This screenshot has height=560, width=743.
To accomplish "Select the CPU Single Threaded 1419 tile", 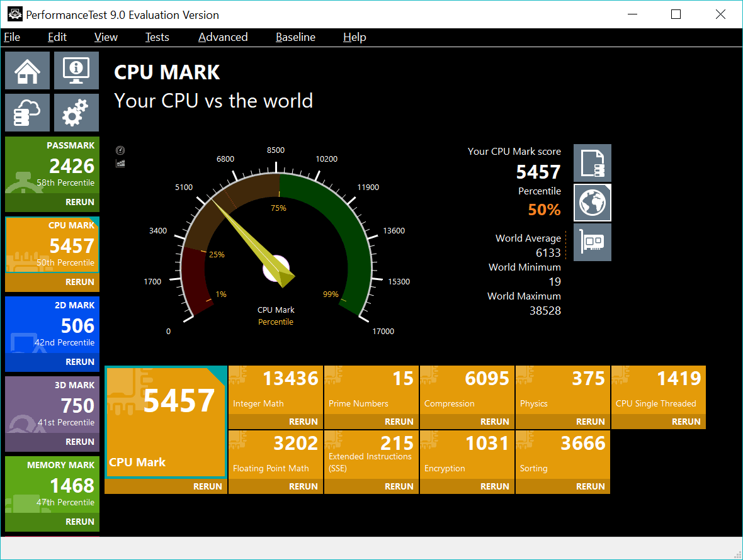I will [x=659, y=390].
